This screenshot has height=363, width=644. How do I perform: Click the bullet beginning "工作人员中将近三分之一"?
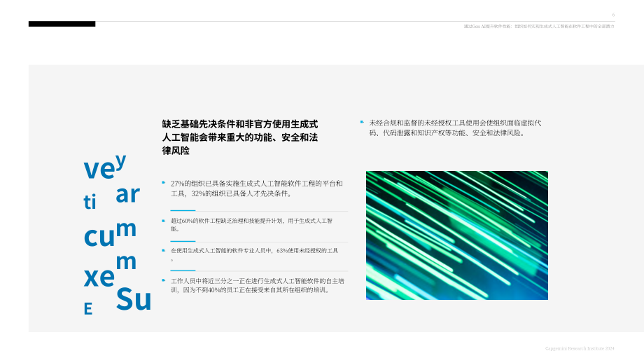click(x=257, y=285)
